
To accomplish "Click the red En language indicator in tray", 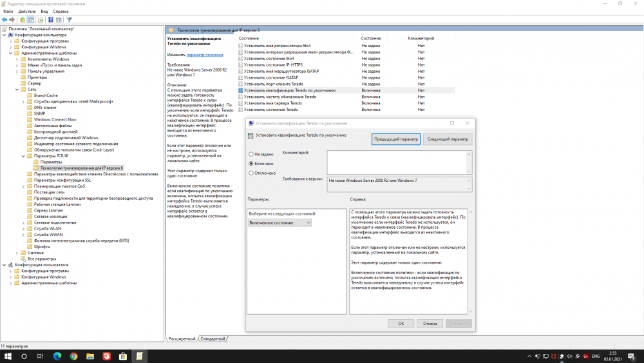I will coord(585,357).
